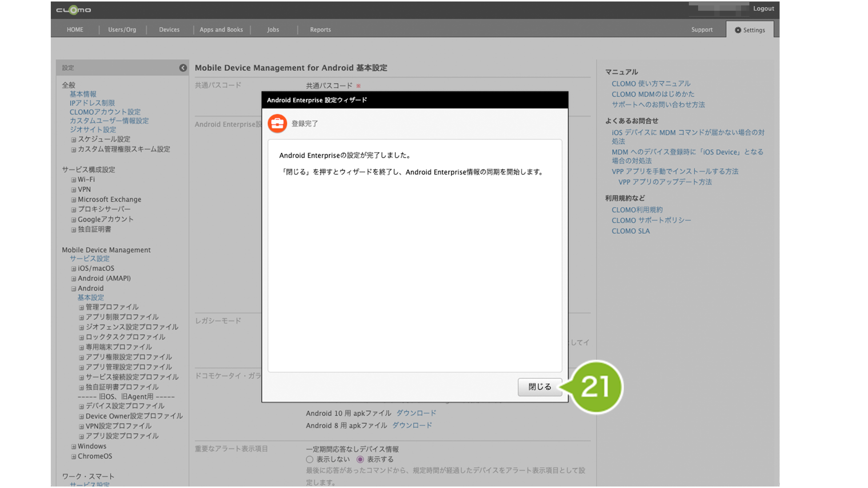Open the CLOMO SLA link

(x=631, y=231)
